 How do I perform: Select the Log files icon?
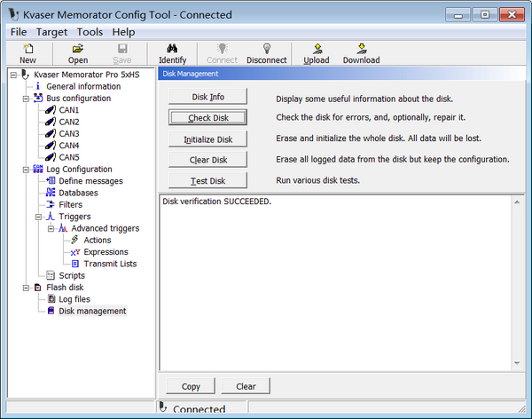tap(51, 299)
